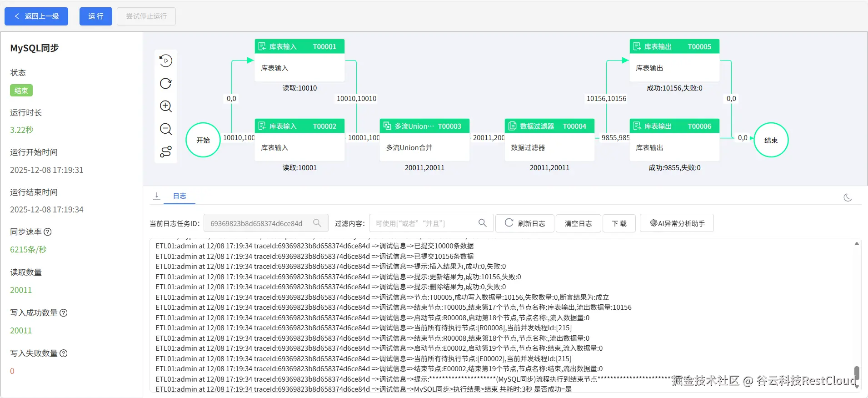Select the T00005 库表输出 node body
The image size is (868, 398).
[x=674, y=68]
